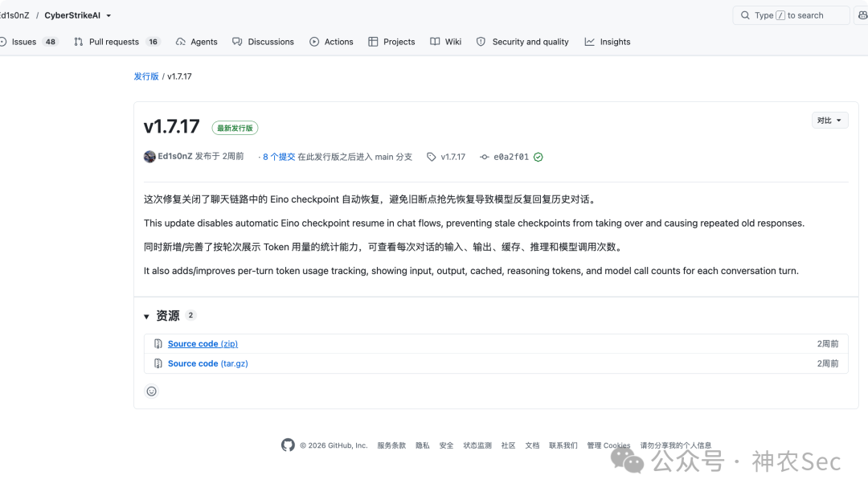Open 请勿分享我的个人信息 footer link
Image resolution: width=868 pixels, height=496 pixels.
675,445
